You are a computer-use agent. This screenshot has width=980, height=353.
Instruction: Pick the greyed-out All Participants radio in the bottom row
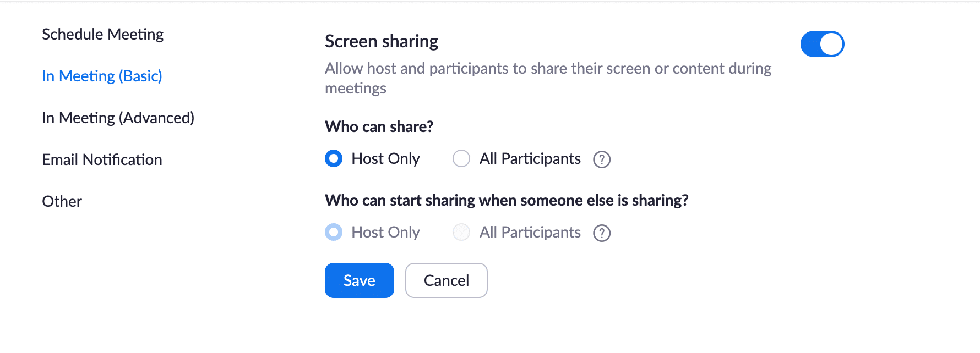click(461, 232)
